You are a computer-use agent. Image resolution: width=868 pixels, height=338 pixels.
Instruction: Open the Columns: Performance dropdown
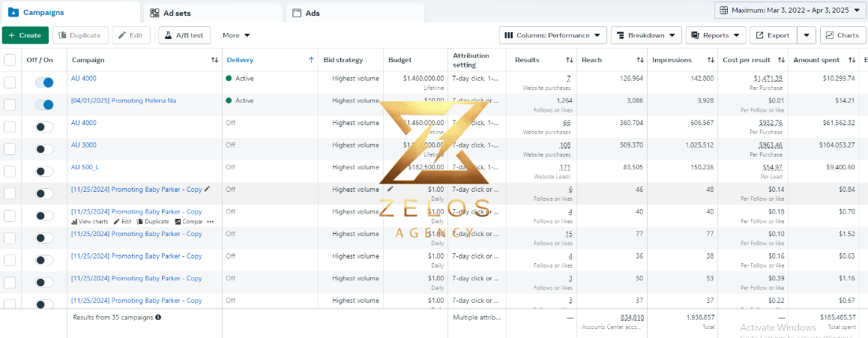click(552, 35)
